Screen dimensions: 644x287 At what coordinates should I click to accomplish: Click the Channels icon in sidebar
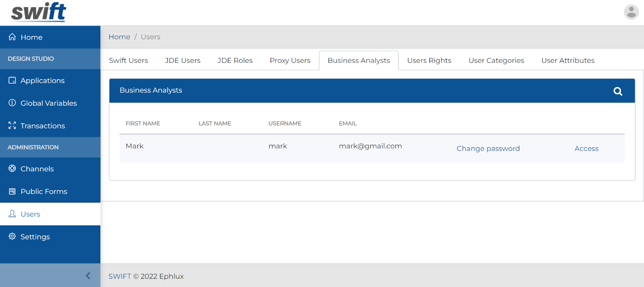(x=12, y=168)
